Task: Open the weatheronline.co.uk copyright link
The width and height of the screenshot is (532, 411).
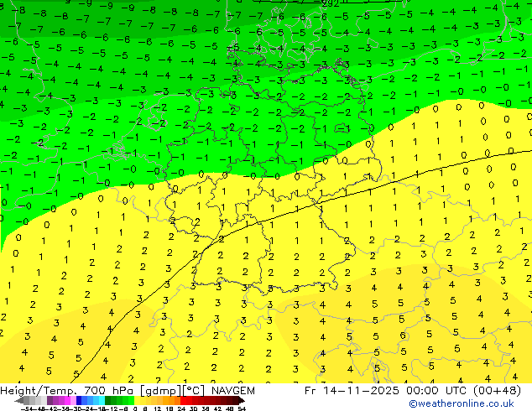Action: tap(461, 403)
